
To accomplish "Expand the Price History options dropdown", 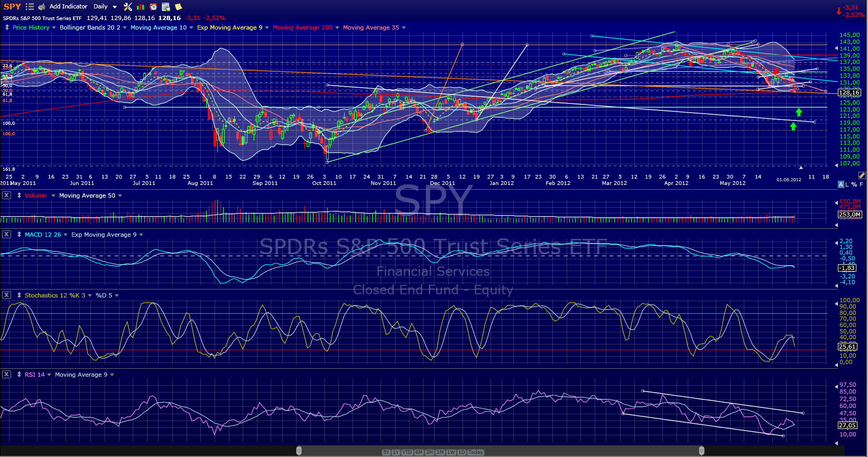I will pos(54,28).
